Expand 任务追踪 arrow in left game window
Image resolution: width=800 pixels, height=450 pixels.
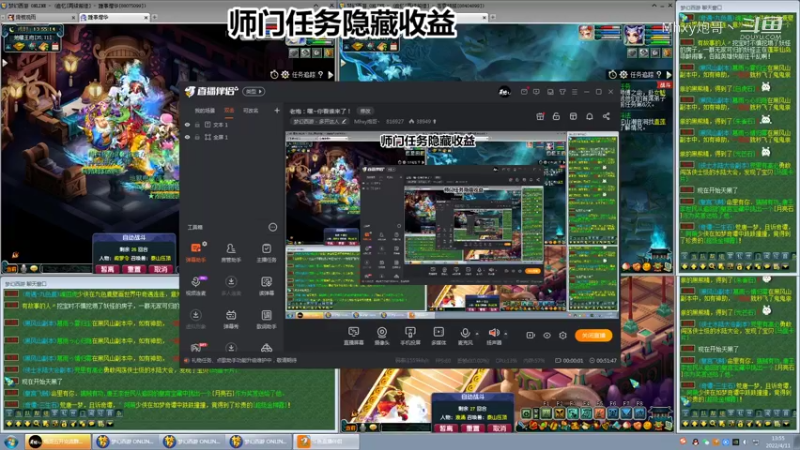click(331, 74)
